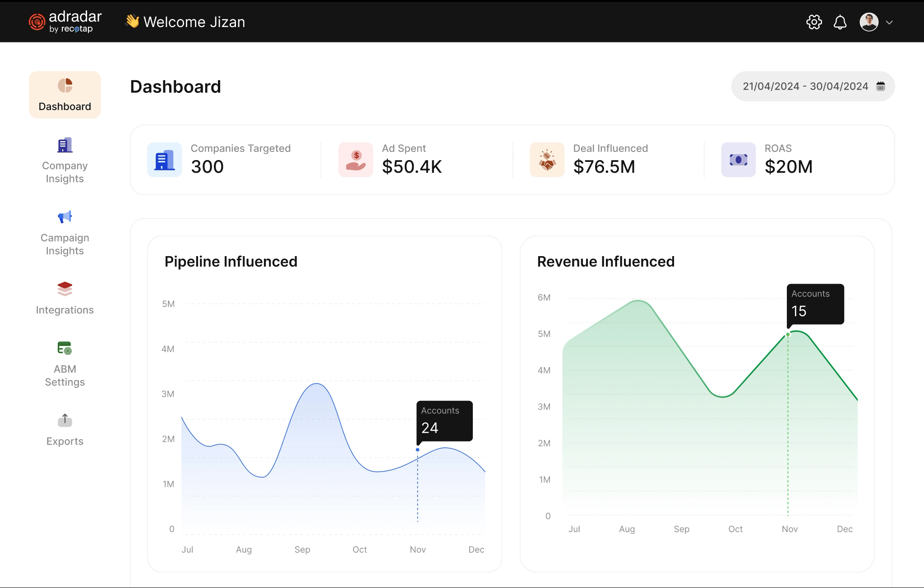Expand the profile avatar dropdown chevron

pos(889,22)
